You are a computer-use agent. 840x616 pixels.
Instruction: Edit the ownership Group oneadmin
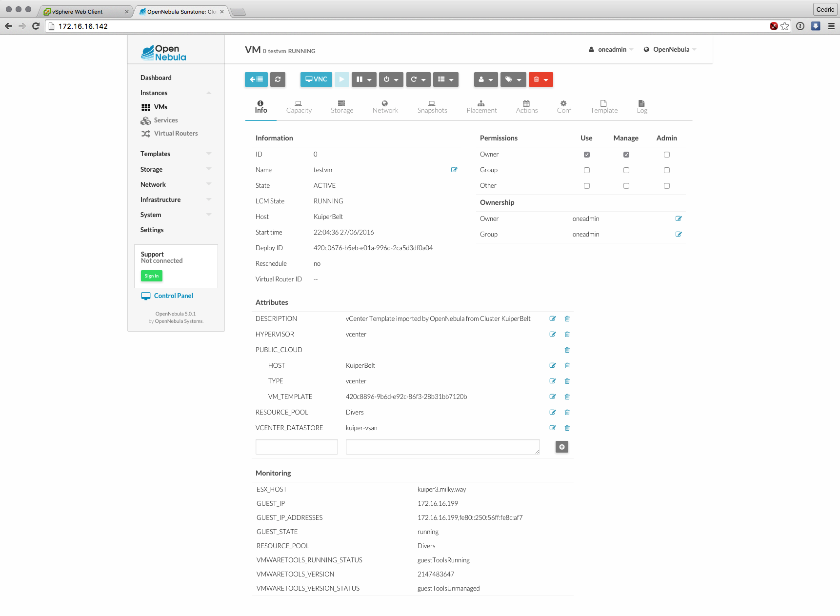[678, 234]
